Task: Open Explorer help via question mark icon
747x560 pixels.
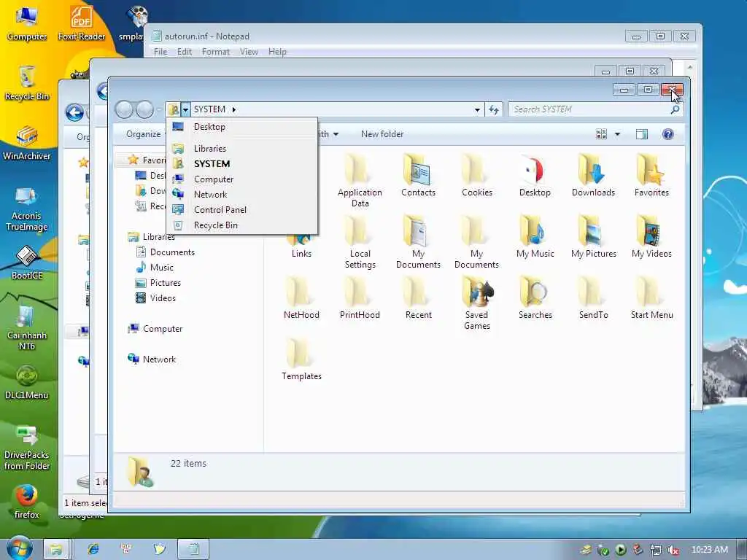Action: 668,134
